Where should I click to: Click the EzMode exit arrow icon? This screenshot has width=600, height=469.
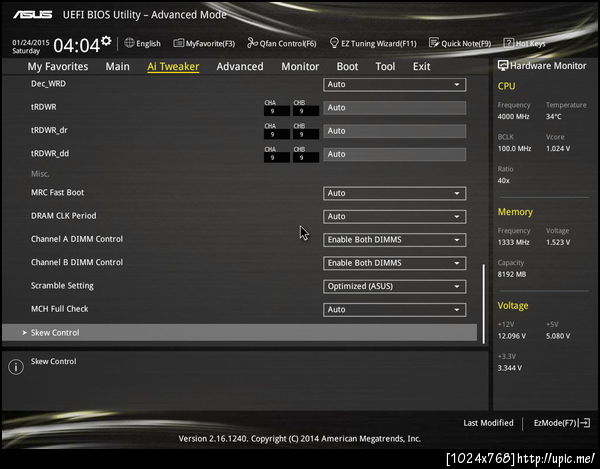585,423
